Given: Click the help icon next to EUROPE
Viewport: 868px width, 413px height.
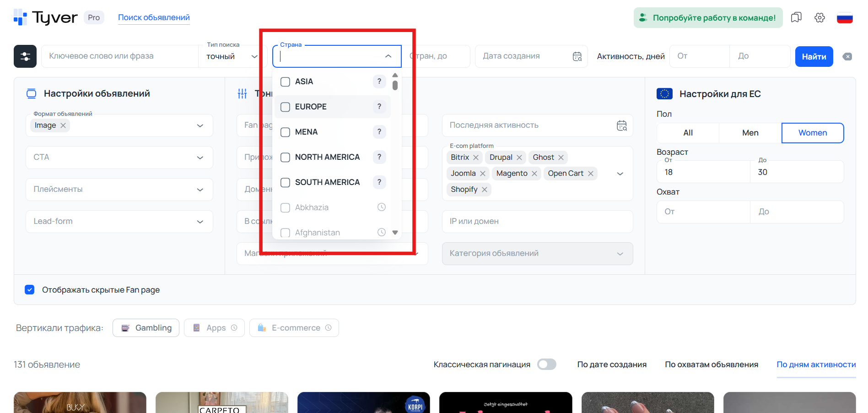Looking at the screenshot, I should point(379,107).
